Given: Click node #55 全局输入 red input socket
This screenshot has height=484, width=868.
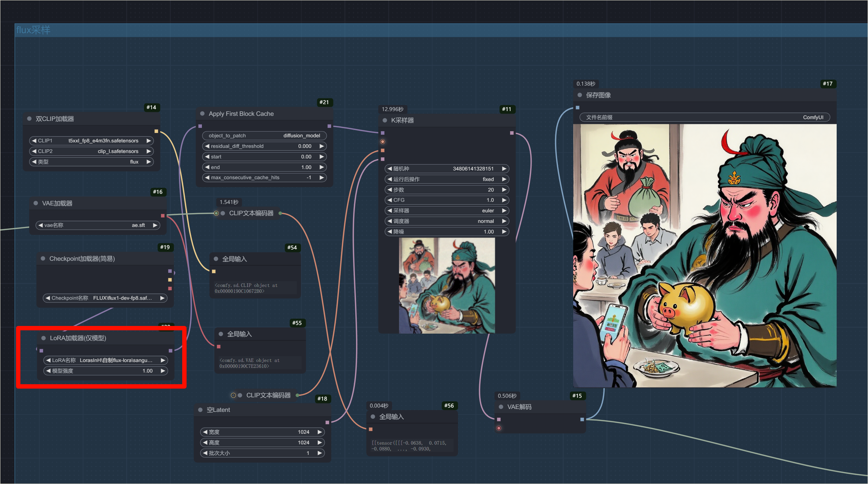Looking at the screenshot, I should 219,347.
